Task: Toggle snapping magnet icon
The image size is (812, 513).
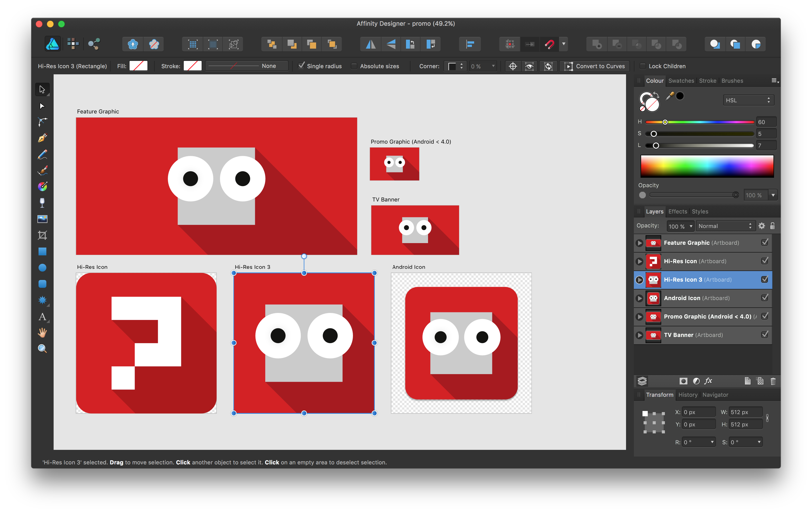Action: tap(549, 44)
